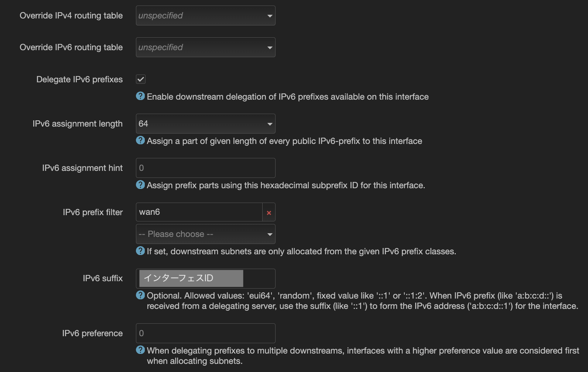Viewport: 588px width, 372px height.
Task: Click help icon under IPv6 preference field
Action: [140, 350]
